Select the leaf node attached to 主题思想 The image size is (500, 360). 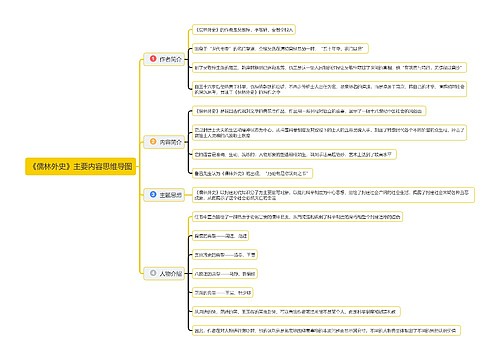click(x=333, y=195)
